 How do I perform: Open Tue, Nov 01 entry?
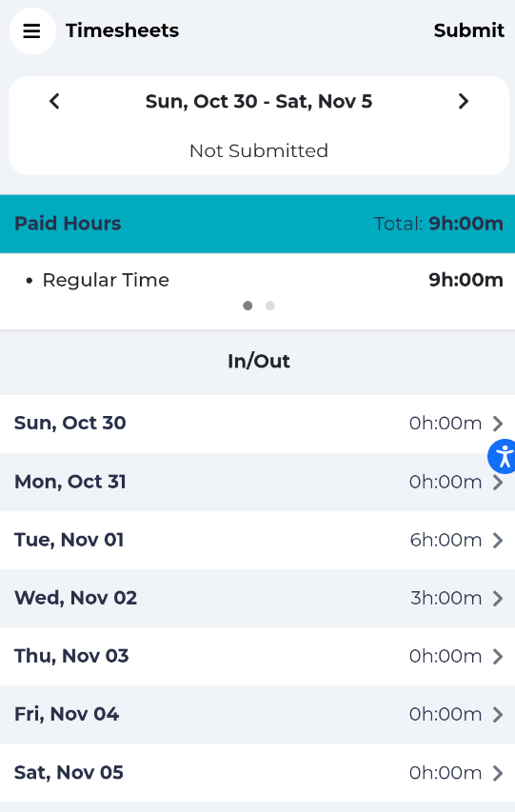point(257,540)
